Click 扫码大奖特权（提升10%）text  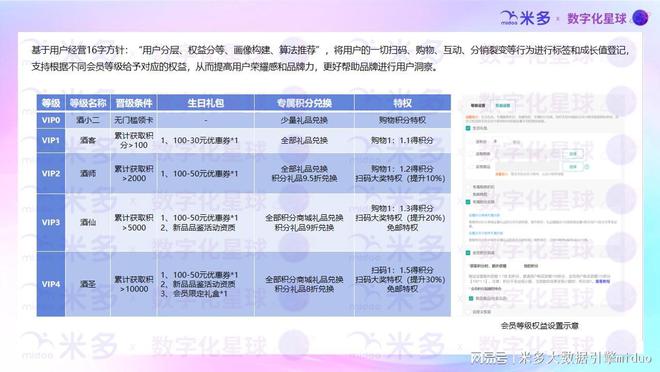(400, 178)
